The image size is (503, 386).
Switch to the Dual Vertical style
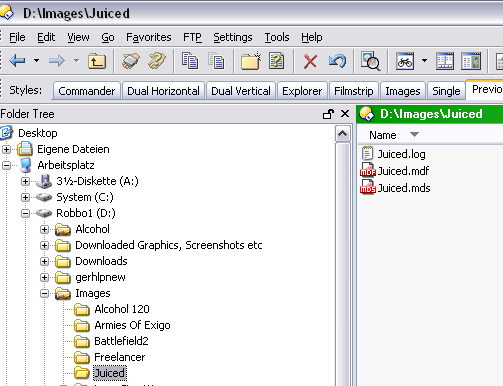241,91
